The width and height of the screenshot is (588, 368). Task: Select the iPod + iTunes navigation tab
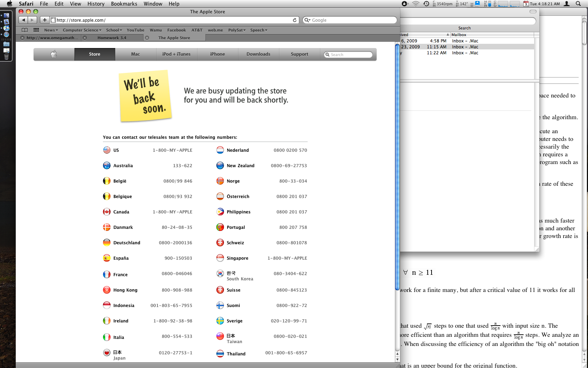[x=176, y=54]
